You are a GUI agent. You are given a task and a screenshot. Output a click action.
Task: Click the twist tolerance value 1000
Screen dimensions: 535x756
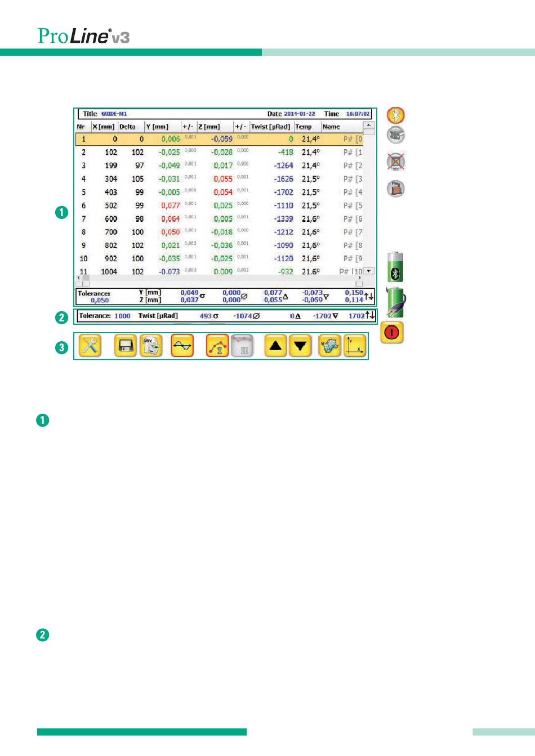point(122,316)
